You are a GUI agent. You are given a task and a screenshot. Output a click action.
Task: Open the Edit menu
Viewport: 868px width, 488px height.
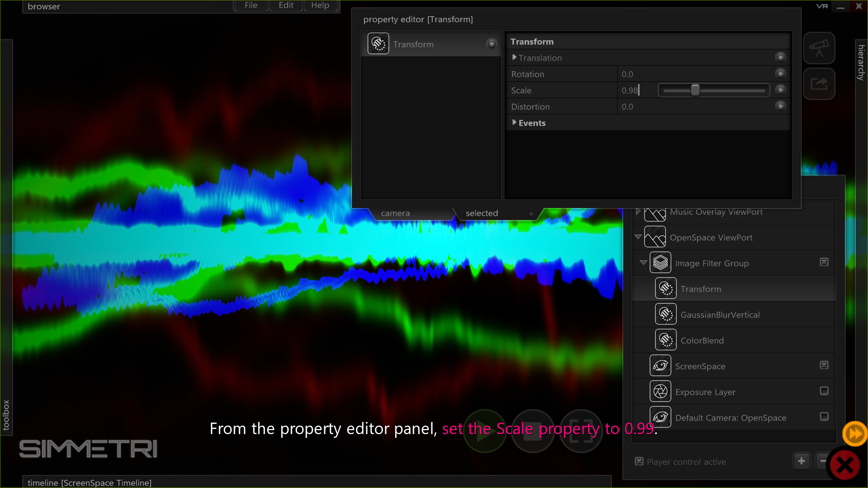(285, 5)
